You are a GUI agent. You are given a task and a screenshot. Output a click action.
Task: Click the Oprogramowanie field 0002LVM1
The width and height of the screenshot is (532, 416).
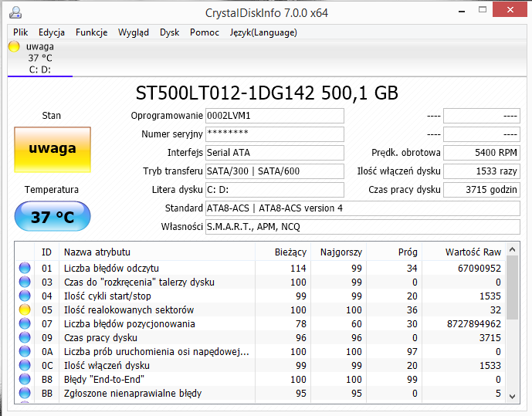[275, 116]
